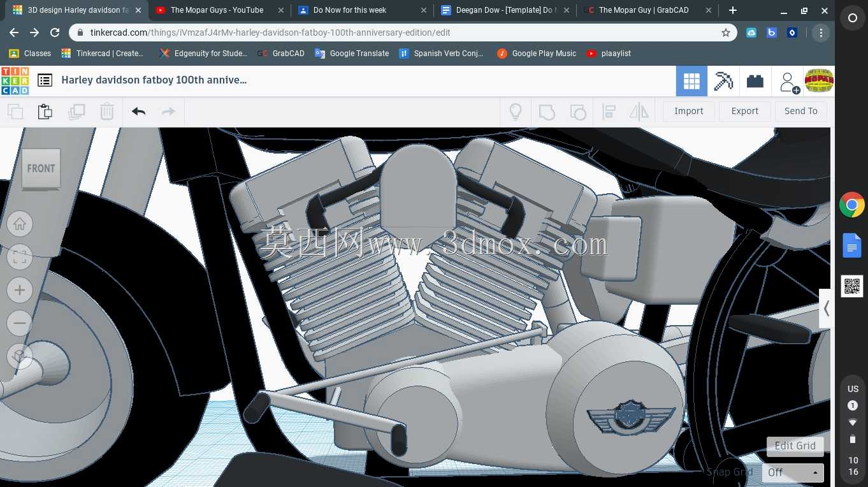Click the Delete trash icon
Image resolution: width=868 pixels, height=487 pixels.
click(x=106, y=112)
